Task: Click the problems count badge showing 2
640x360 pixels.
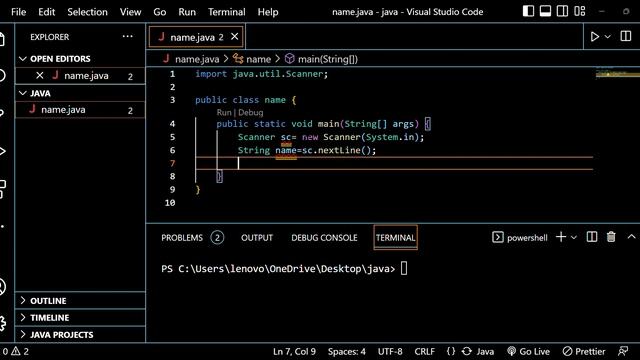Action: [x=217, y=238]
